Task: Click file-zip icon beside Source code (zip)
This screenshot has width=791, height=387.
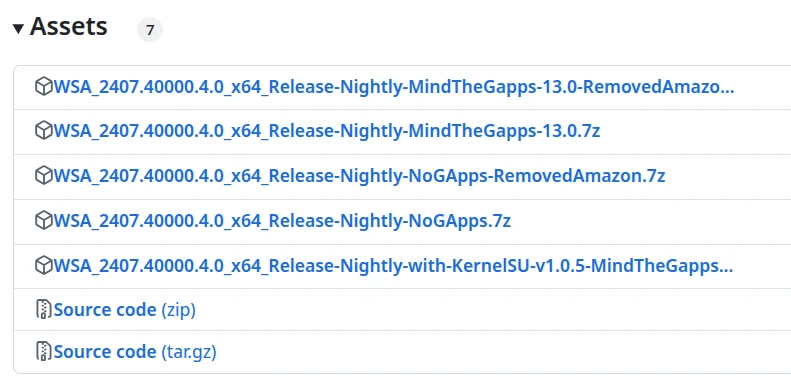Action: coord(44,309)
